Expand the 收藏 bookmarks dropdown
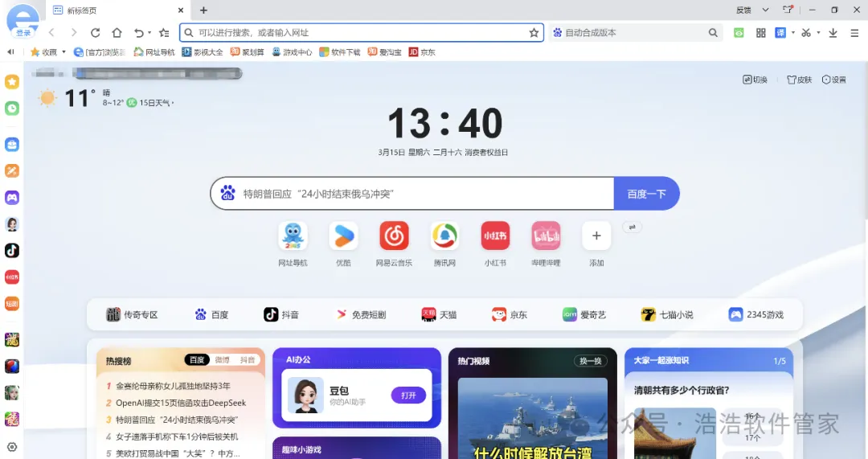 click(x=63, y=52)
